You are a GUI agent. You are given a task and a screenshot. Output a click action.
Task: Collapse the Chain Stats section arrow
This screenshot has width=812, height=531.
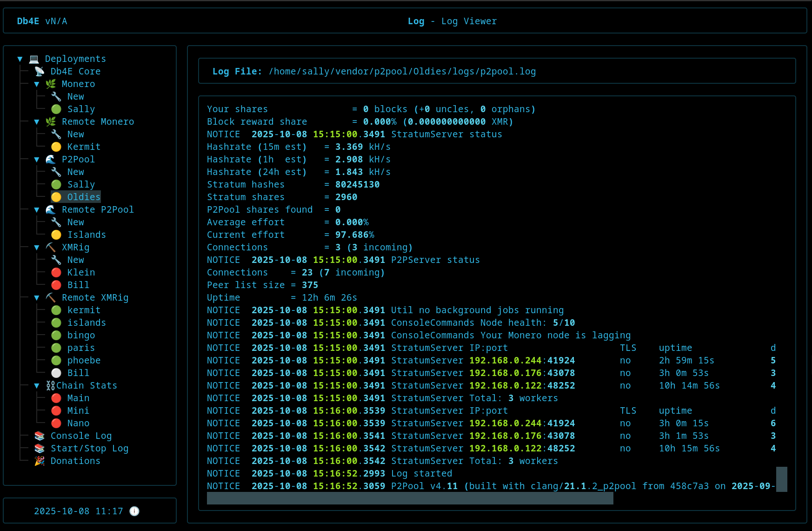point(37,386)
